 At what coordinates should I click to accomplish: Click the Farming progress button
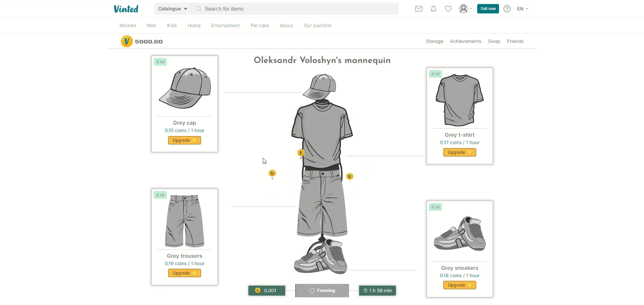(x=322, y=291)
